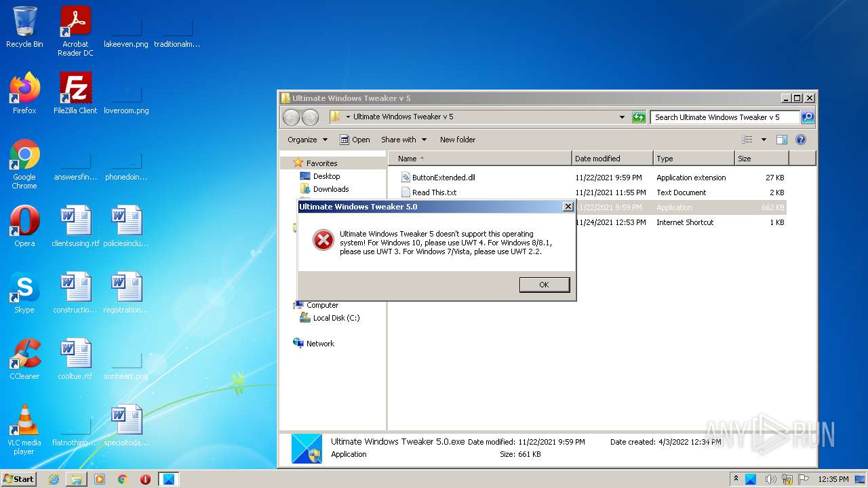Select Local Disk (C:) in navigation pane
Image resolution: width=868 pixels, height=488 pixels.
click(x=336, y=318)
